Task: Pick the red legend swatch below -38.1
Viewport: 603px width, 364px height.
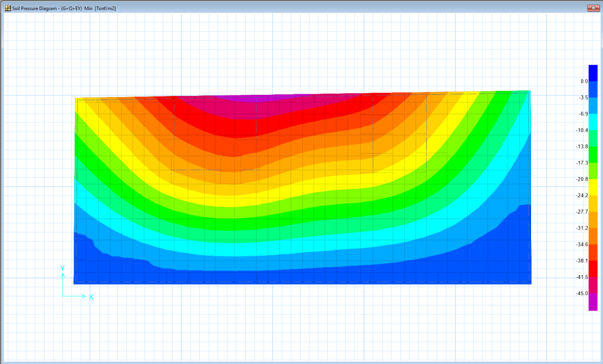Action: pos(592,269)
